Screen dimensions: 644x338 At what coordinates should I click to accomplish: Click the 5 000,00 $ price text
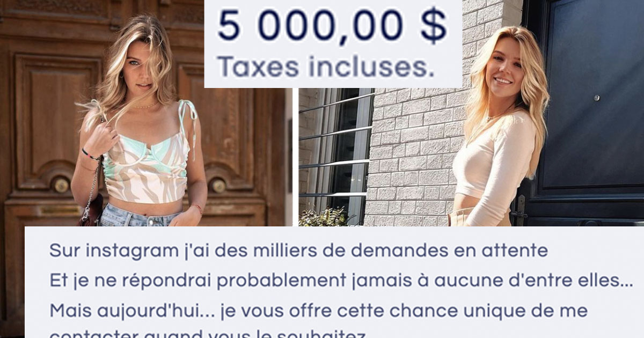coord(332,26)
